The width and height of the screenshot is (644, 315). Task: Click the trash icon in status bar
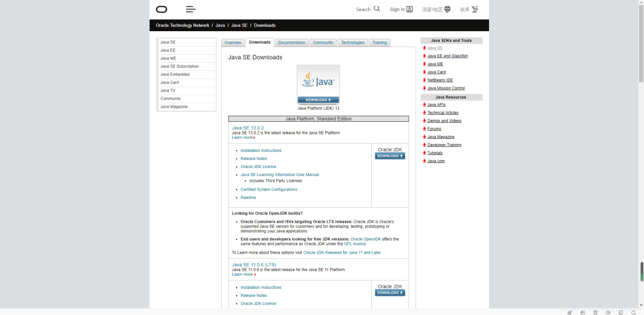596,312
